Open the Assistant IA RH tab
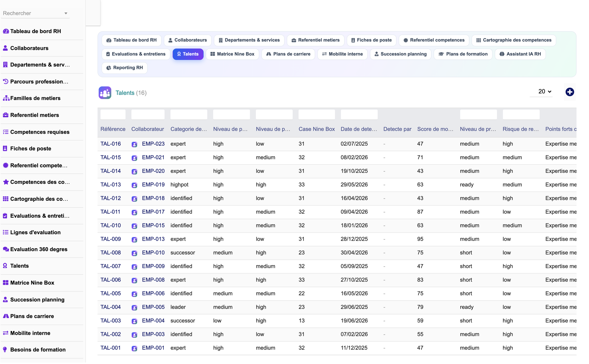Viewport: 589px width, 364px height. click(x=520, y=54)
